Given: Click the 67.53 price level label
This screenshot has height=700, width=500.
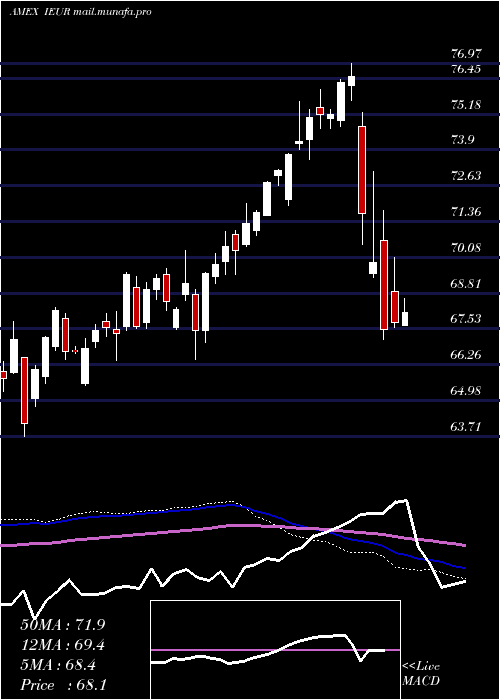Looking at the screenshot, I should pyautogui.click(x=466, y=319).
